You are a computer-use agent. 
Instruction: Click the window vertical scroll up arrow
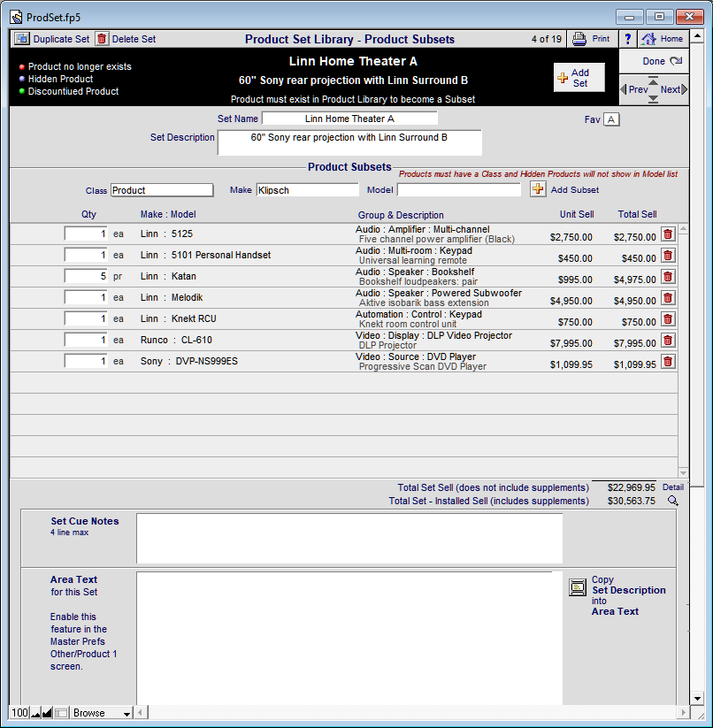(x=697, y=36)
